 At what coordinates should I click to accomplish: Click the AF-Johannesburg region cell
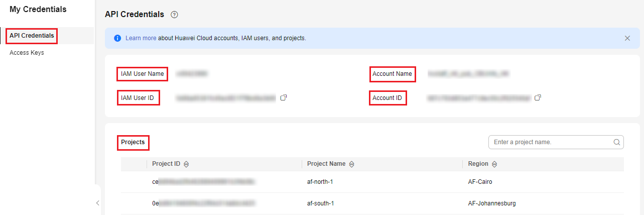click(x=491, y=203)
